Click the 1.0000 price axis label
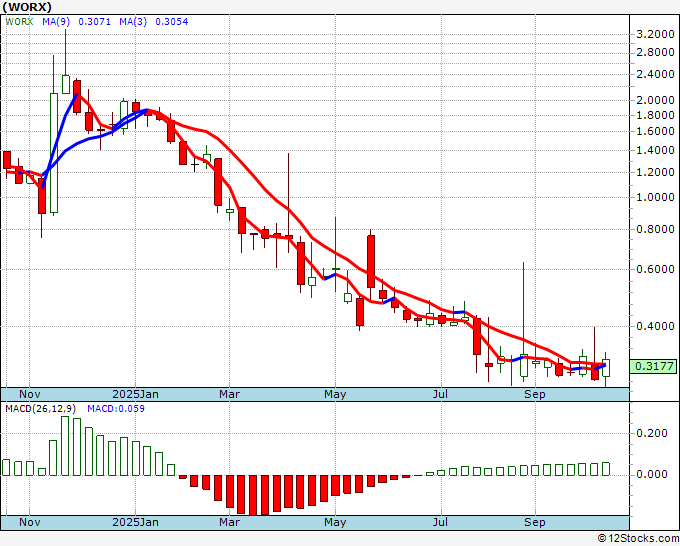This screenshot has width=680, height=546. tap(655, 197)
